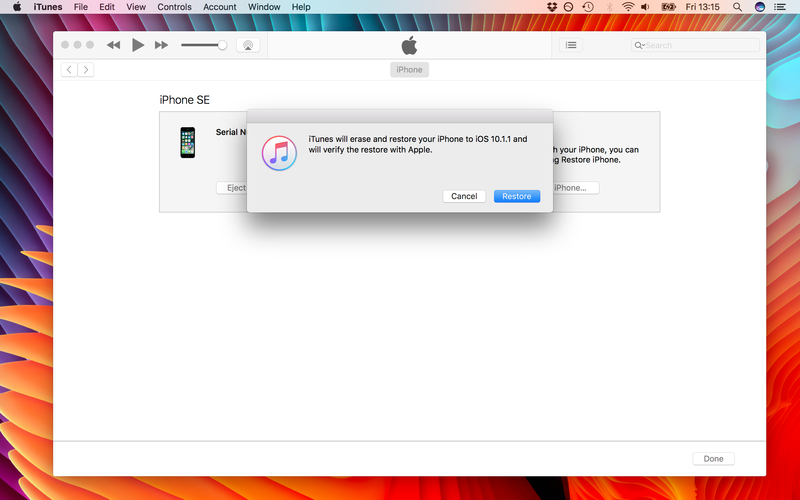Open the Window menu
Screen dimensions: 800x500
(264, 7)
